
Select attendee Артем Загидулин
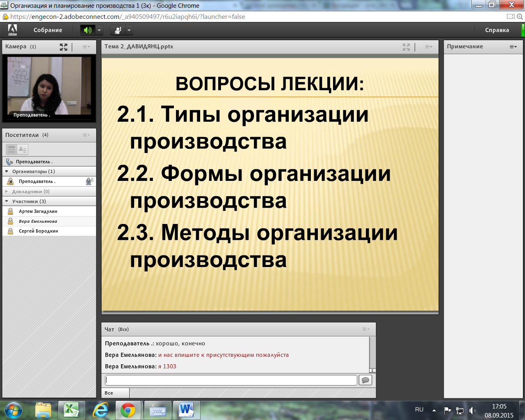[x=49, y=211]
